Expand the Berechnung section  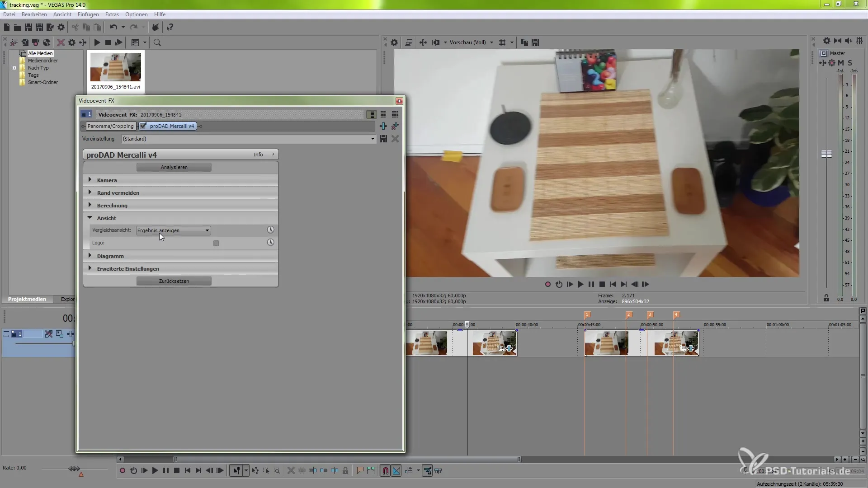(90, 205)
